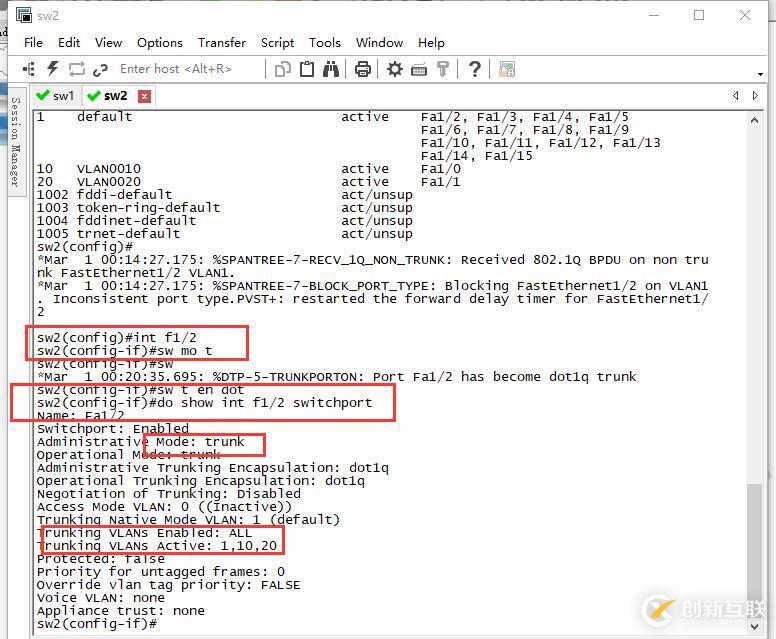Click the Disconnect chain-link icon
Screen dimensions: 776x639
(100, 70)
